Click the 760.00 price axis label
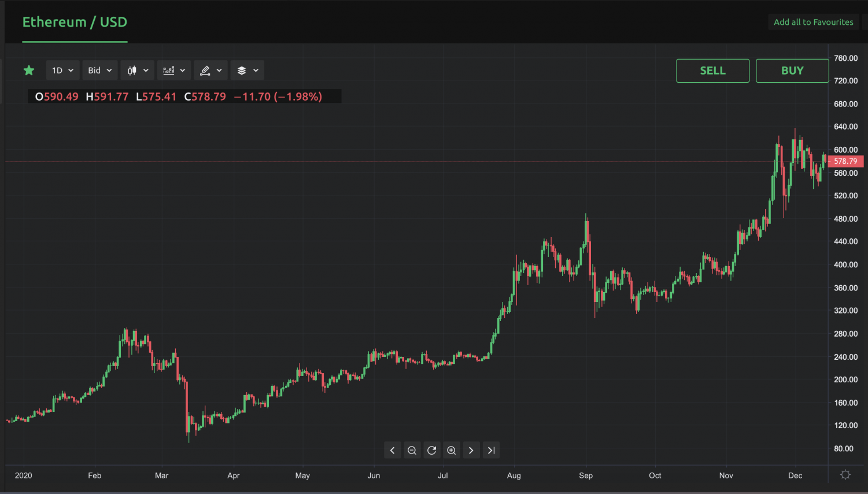Viewport: 868px width, 494px height. pos(845,58)
